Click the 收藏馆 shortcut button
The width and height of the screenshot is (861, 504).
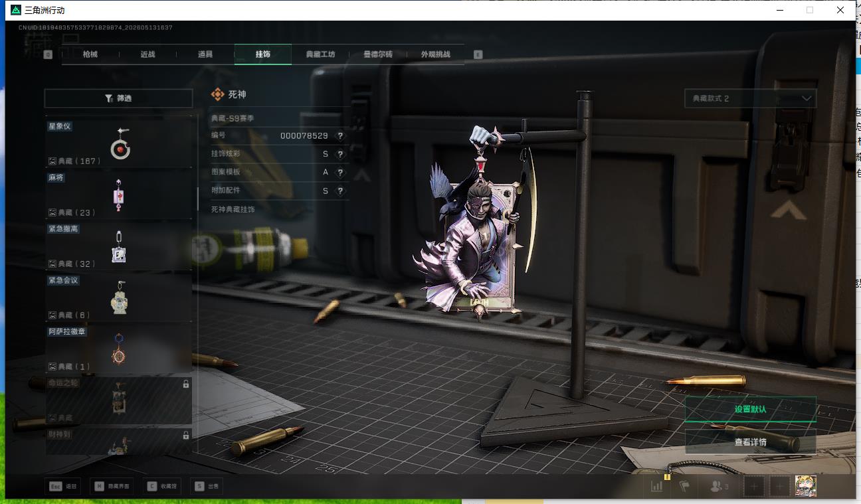tap(163, 486)
